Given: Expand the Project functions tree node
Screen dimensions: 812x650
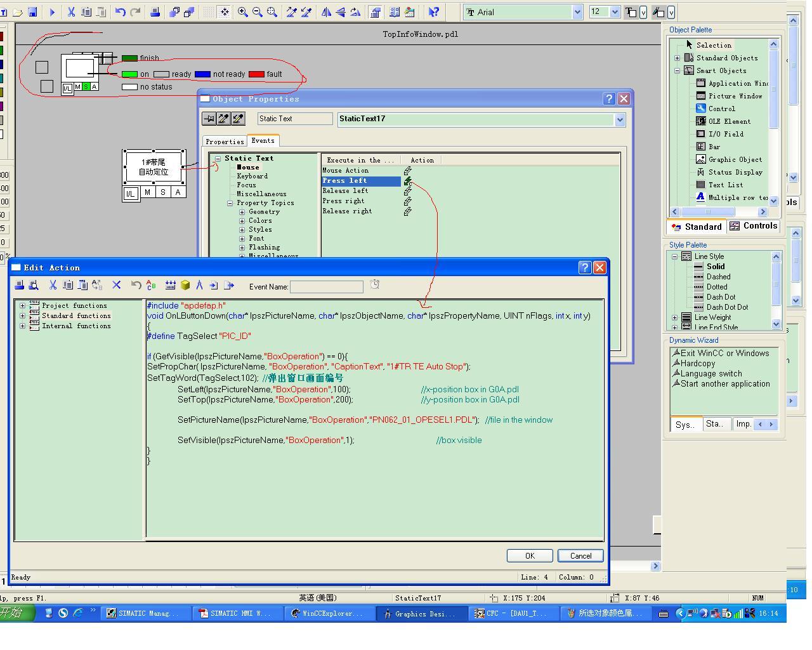Looking at the screenshot, I should click(x=23, y=306).
